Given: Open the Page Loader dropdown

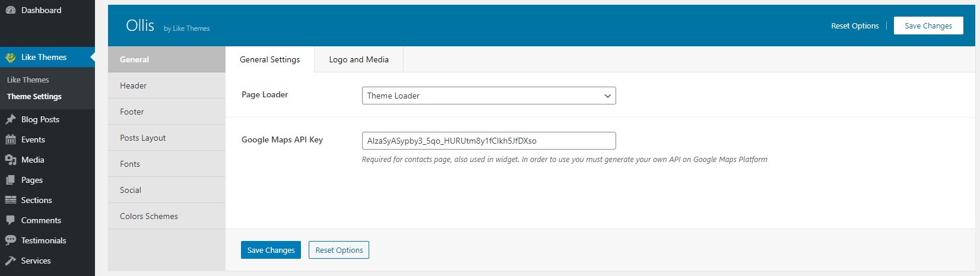Looking at the screenshot, I should coord(489,96).
